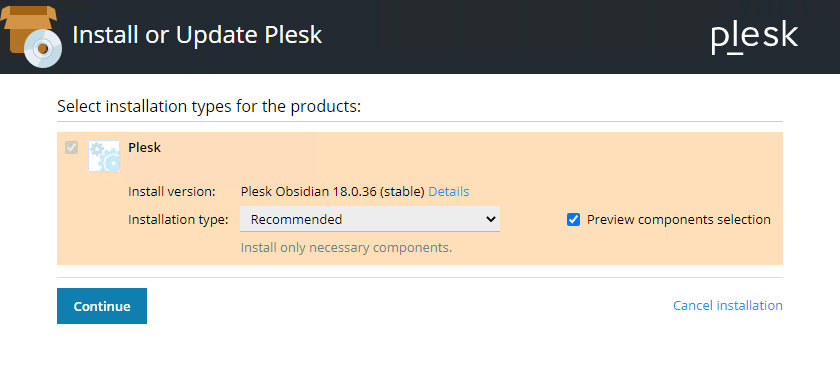
Task: Click the CD disc icon in header
Action: tap(42, 49)
